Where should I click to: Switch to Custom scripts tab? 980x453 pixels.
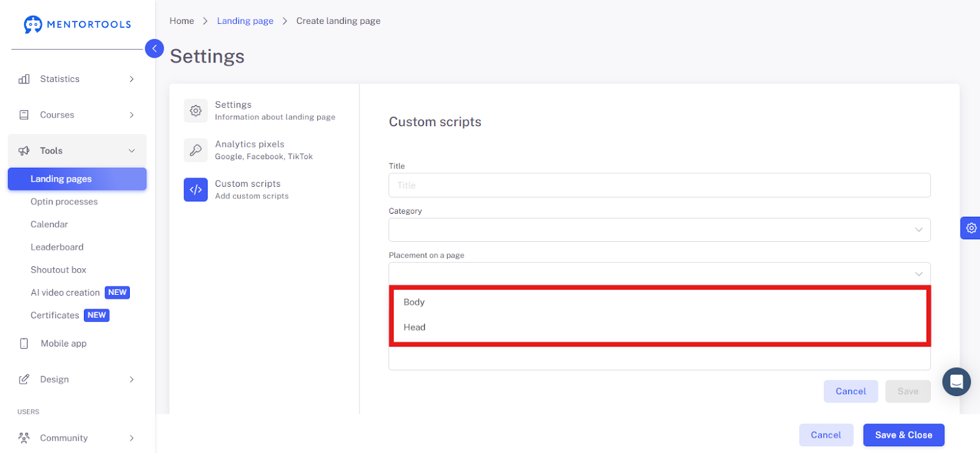point(263,190)
